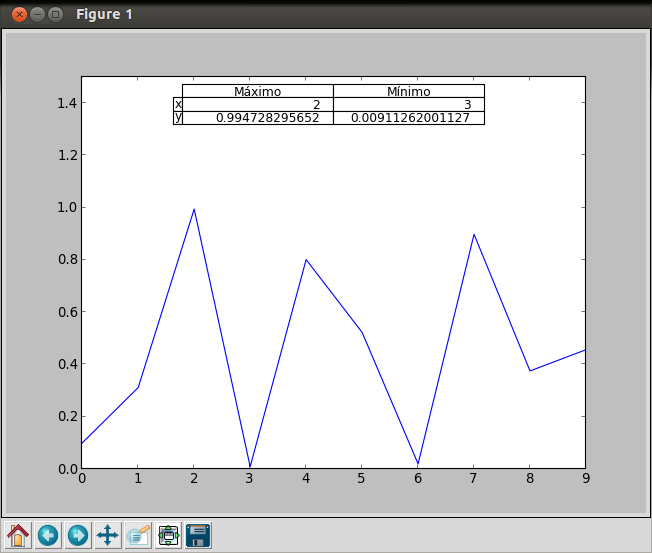
Task: Save the figure with floppy icon
Action: 198,535
